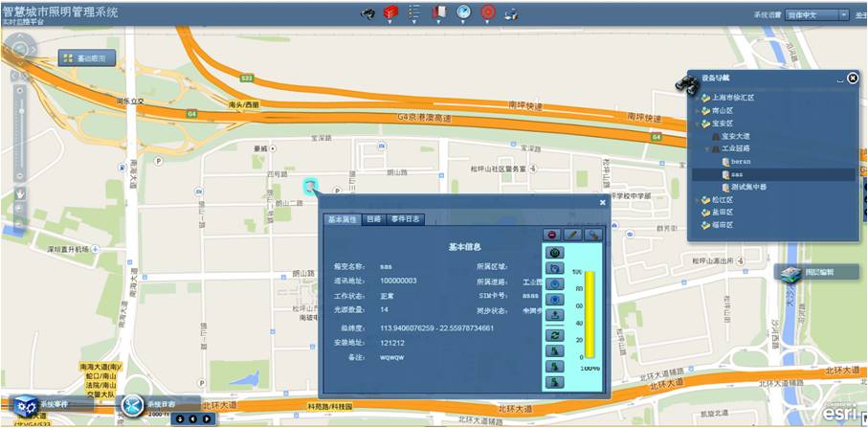
Task: Click the green power button in control strip
Action: click(555, 253)
